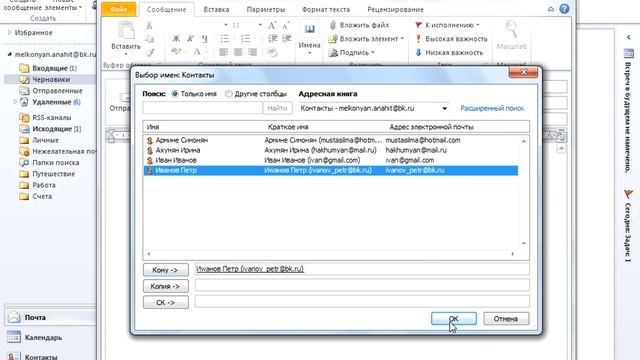Switch to the Параметры tab

(x=266, y=9)
